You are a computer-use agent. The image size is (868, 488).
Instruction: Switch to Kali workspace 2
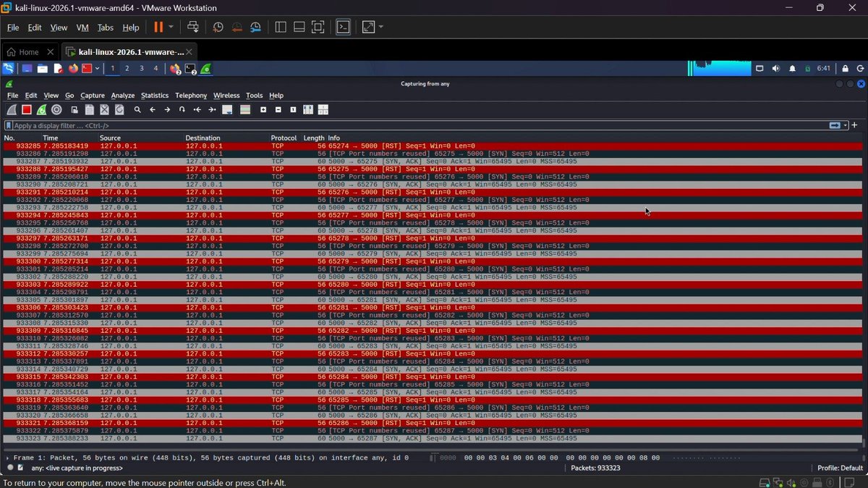coord(127,69)
